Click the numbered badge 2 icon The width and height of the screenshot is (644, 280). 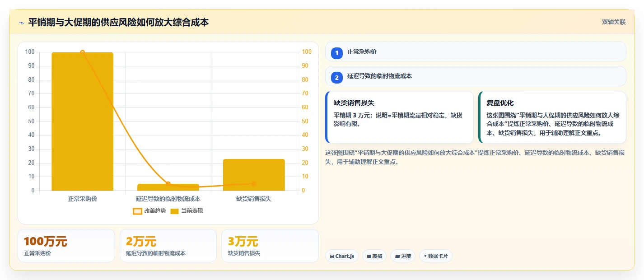(x=337, y=78)
